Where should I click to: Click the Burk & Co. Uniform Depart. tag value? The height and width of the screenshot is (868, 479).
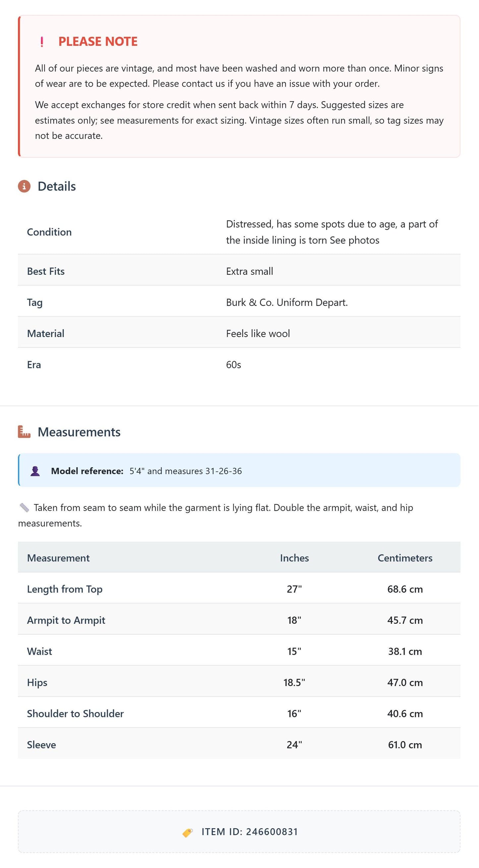click(287, 303)
